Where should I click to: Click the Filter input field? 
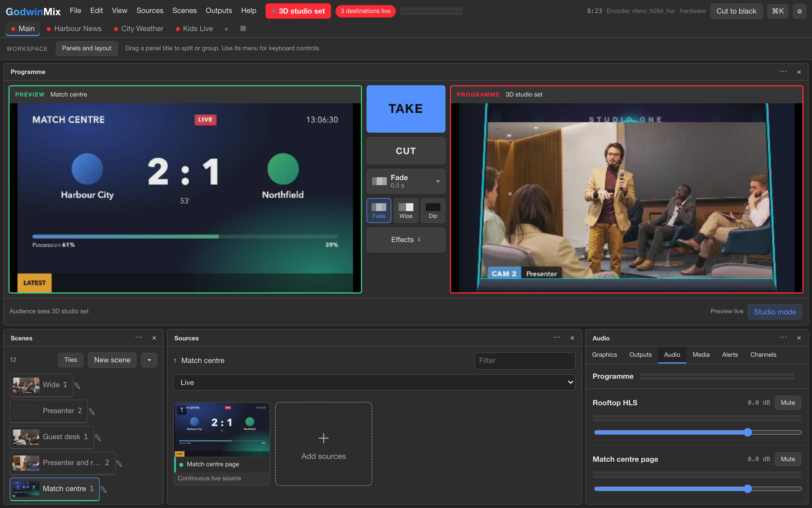pos(525,360)
